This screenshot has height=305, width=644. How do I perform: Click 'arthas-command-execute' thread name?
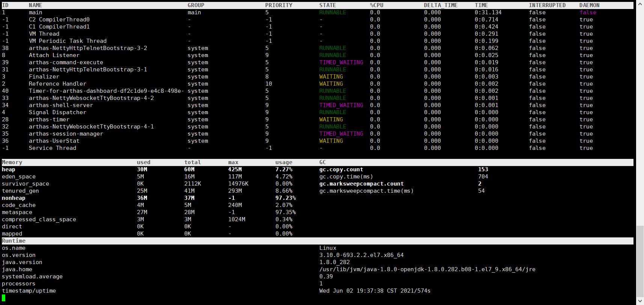coord(66,62)
